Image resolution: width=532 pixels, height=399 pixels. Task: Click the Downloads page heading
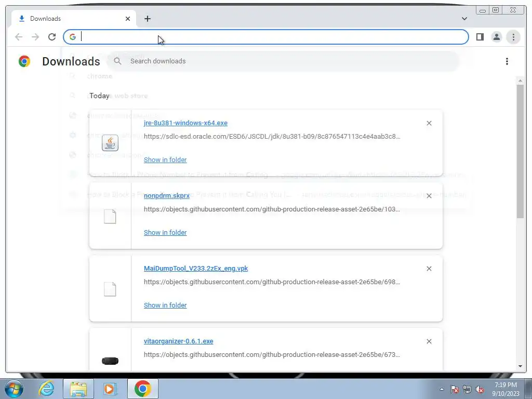point(71,61)
